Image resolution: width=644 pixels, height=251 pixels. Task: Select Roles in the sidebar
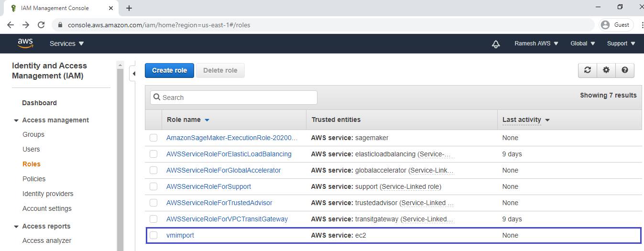click(x=32, y=164)
